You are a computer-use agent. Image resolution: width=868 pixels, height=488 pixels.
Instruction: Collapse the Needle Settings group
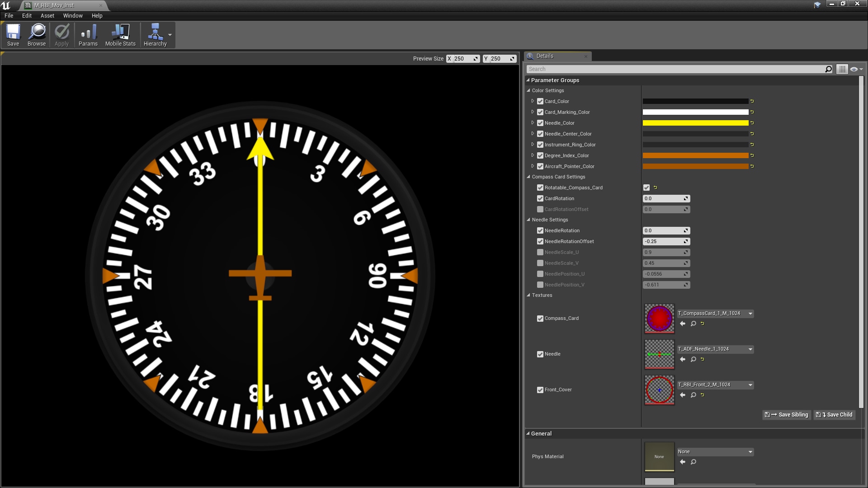[528, 220]
